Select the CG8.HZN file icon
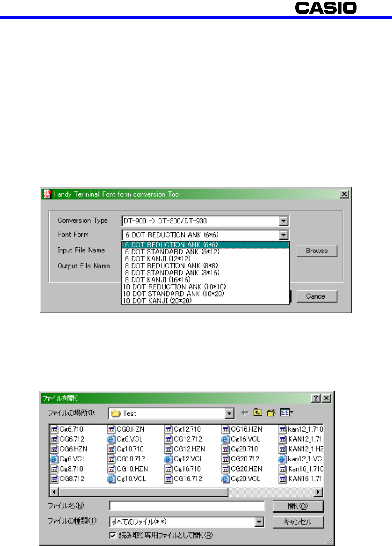The width and height of the screenshot is (392, 546). 111,429
